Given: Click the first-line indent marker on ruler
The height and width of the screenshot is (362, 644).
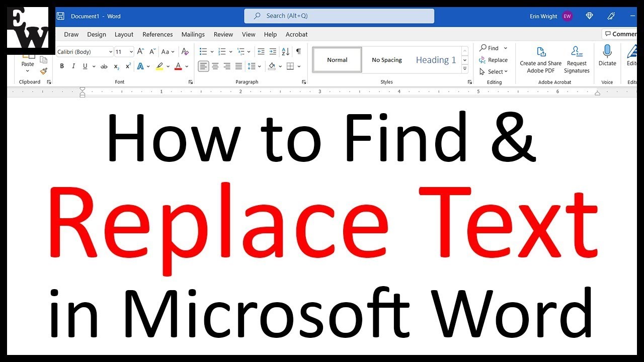Looking at the screenshot, I should [83, 89].
